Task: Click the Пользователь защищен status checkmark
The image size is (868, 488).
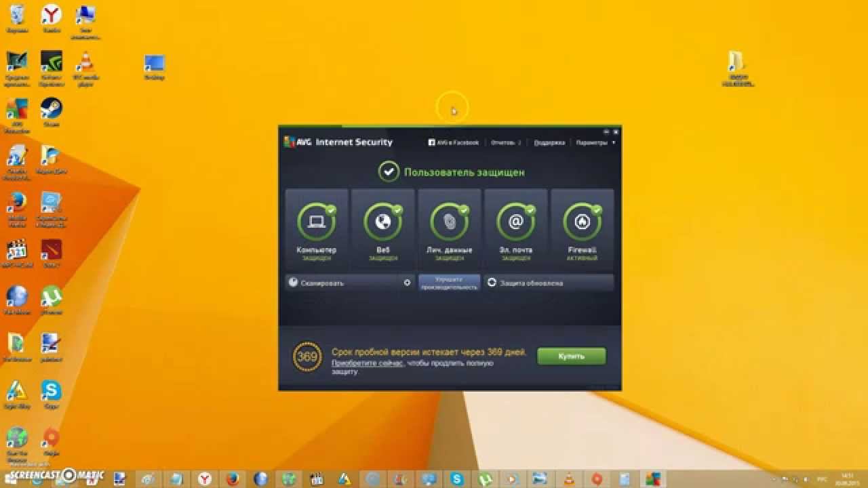Action: tap(389, 172)
